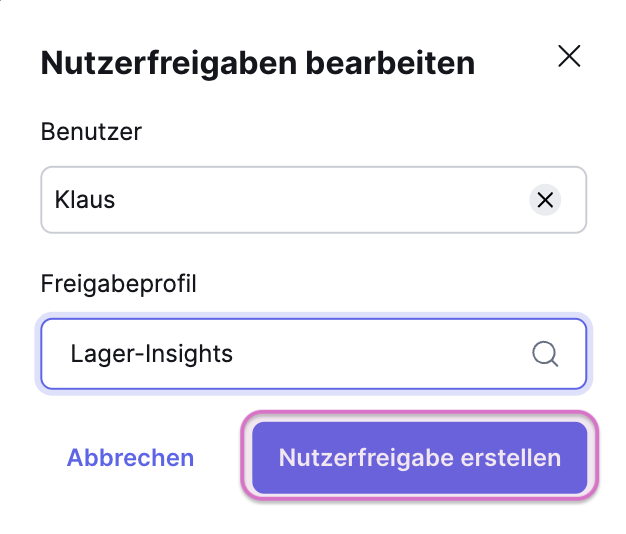Screen dimensions: 626x534
Task: Remove selected user via circular clear icon
Action: [545, 200]
